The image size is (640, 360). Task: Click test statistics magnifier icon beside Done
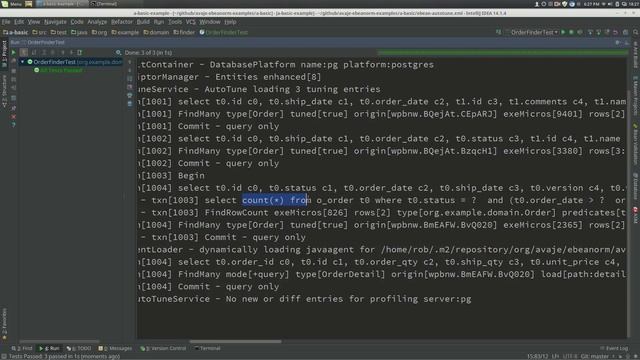click(x=118, y=53)
